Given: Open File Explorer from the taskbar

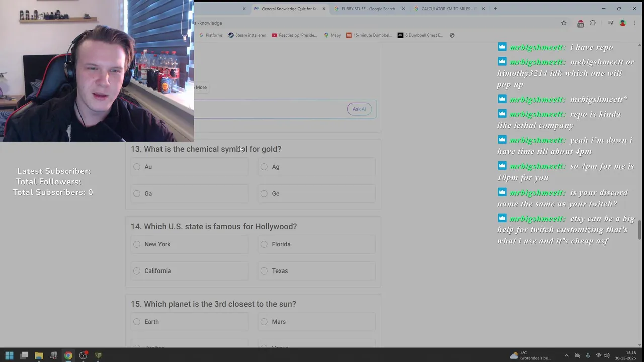Looking at the screenshot, I should (39, 355).
